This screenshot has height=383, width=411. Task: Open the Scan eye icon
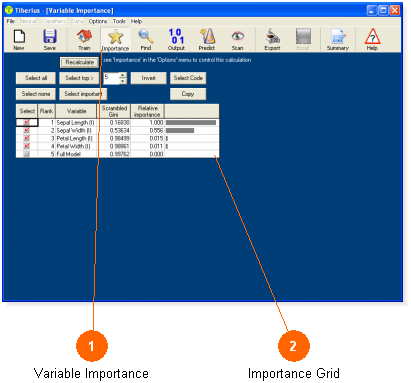click(238, 36)
